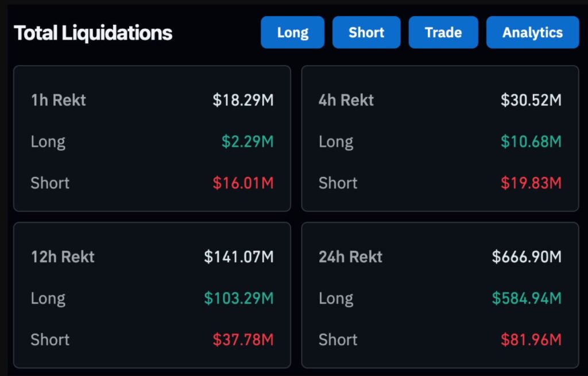Click the Short button
588x376 pixels.
(366, 33)
